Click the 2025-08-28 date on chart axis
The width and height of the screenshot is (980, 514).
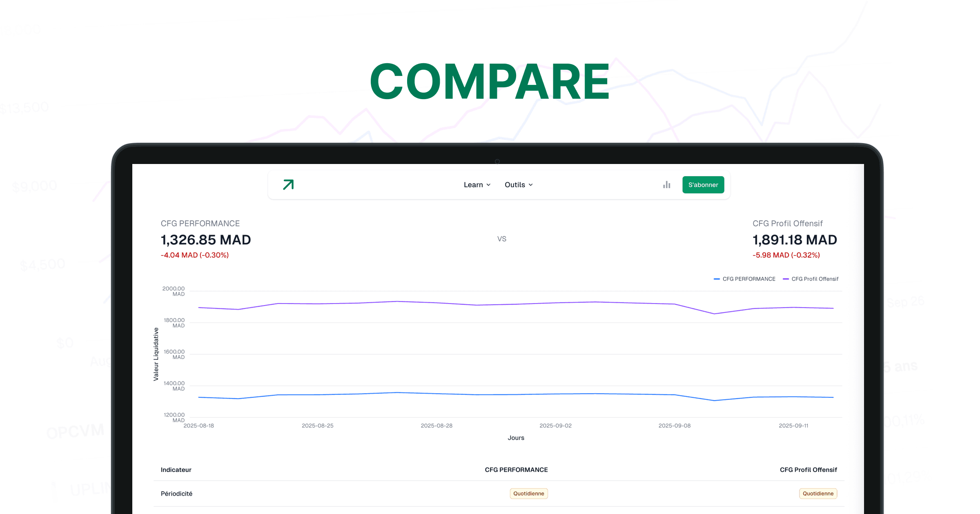[437, 425]
